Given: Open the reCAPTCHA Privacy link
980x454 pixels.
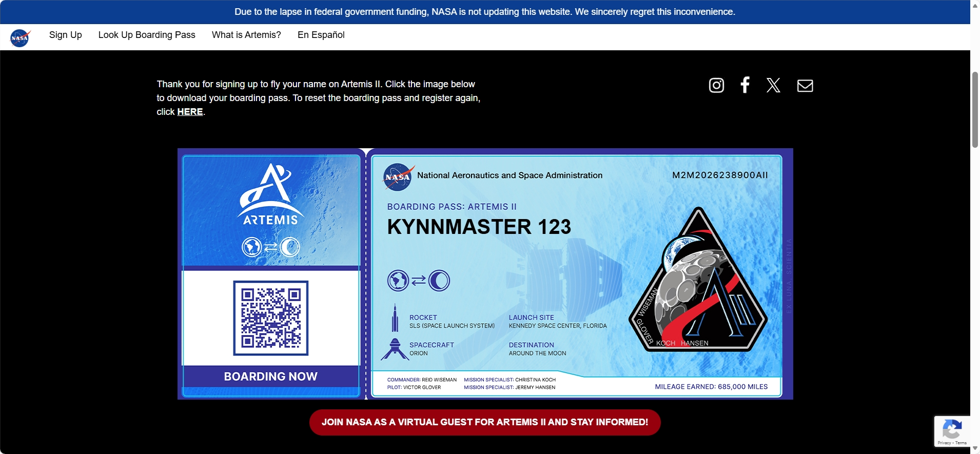Looking at the screenshot, I should coord(944,443).
